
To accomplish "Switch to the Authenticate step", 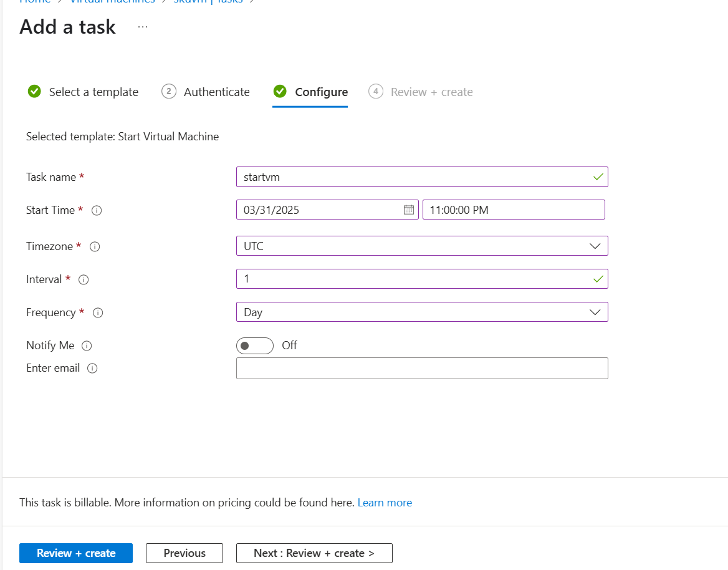I will [206, 92].
